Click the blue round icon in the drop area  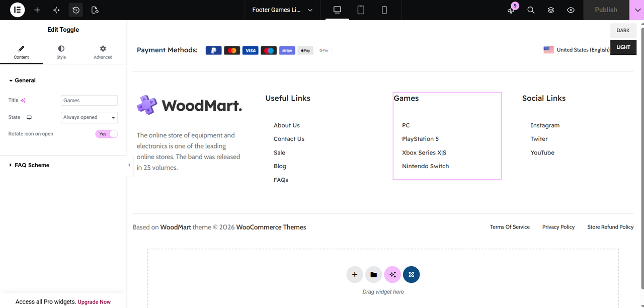point(412,275)
